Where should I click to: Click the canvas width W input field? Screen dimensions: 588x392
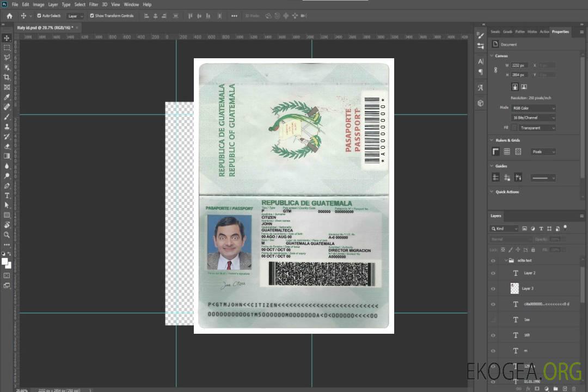point(519,65)
